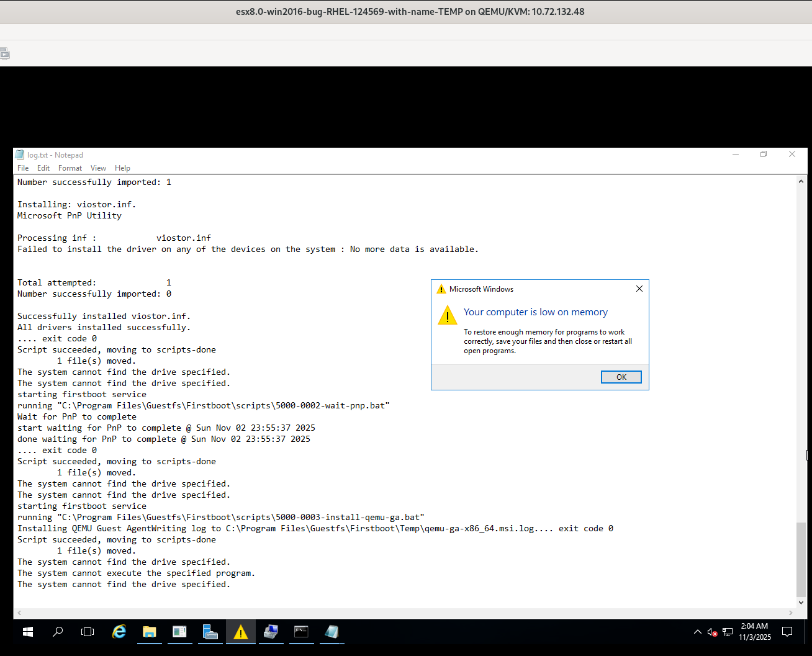Switch to Command Prompt taskbar icon
The image size is (812, 656).
[x=301, y=632]
